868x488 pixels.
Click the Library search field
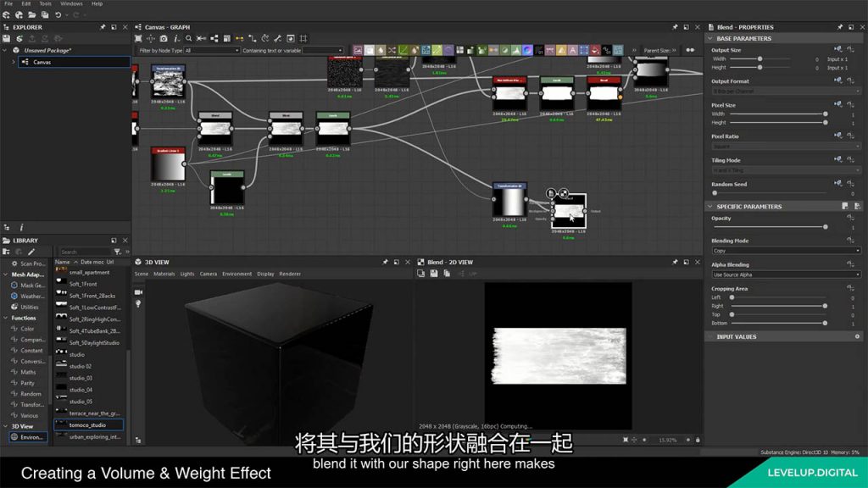tap(85, 252)
